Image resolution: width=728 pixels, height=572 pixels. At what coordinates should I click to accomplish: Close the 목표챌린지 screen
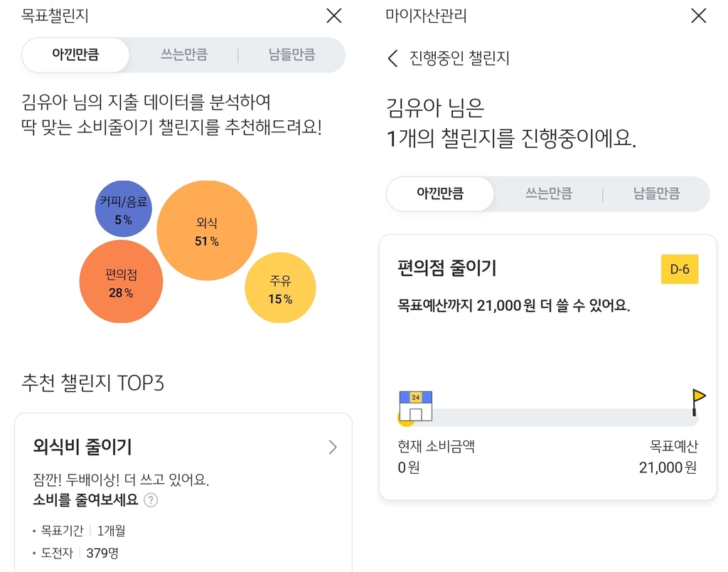click(333, 16)
